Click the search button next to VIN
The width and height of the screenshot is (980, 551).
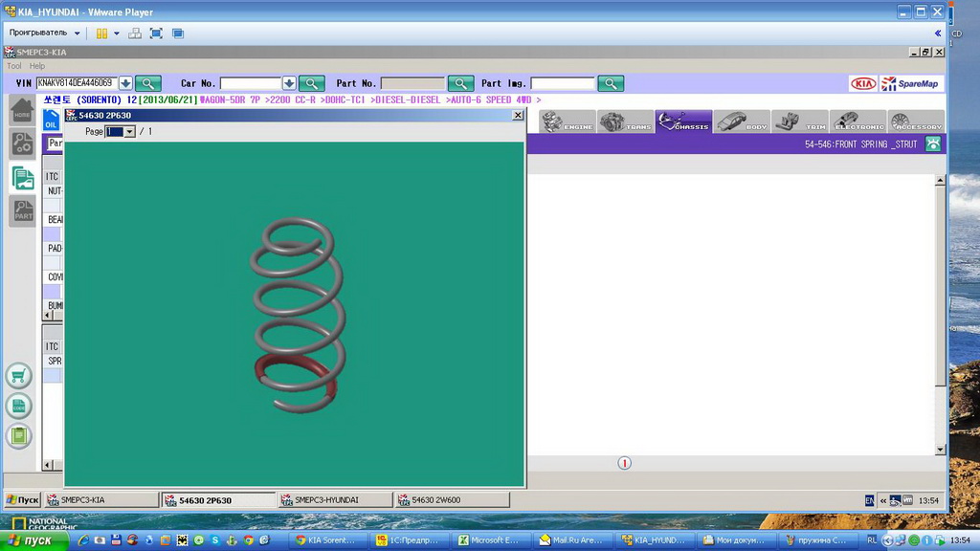[148, 83]
